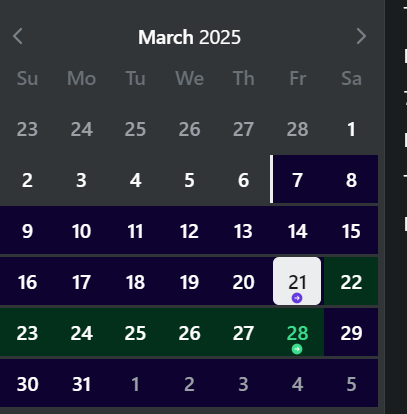Go to previous month using left chevron

pos(18,36)
